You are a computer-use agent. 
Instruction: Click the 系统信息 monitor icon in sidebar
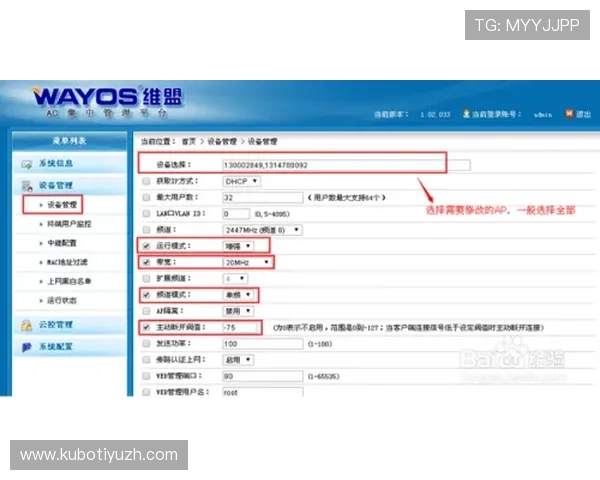(26, 165)
